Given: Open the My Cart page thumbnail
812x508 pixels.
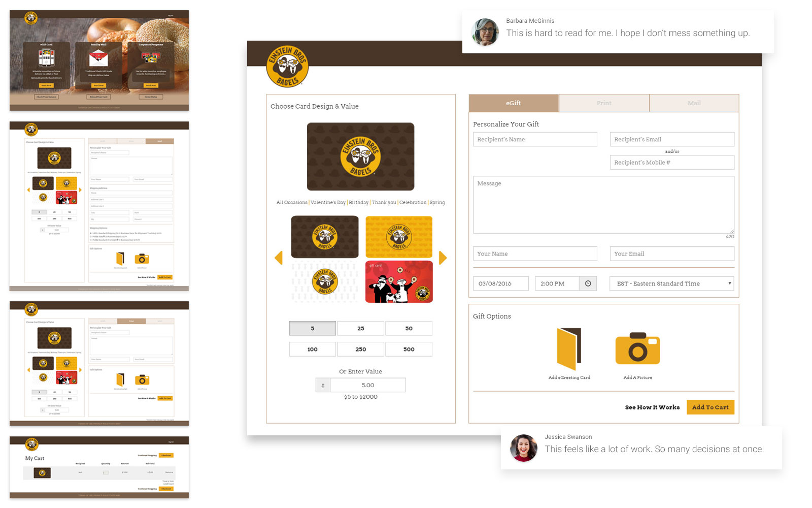Looking at the screenshot, I should point(99,467).
